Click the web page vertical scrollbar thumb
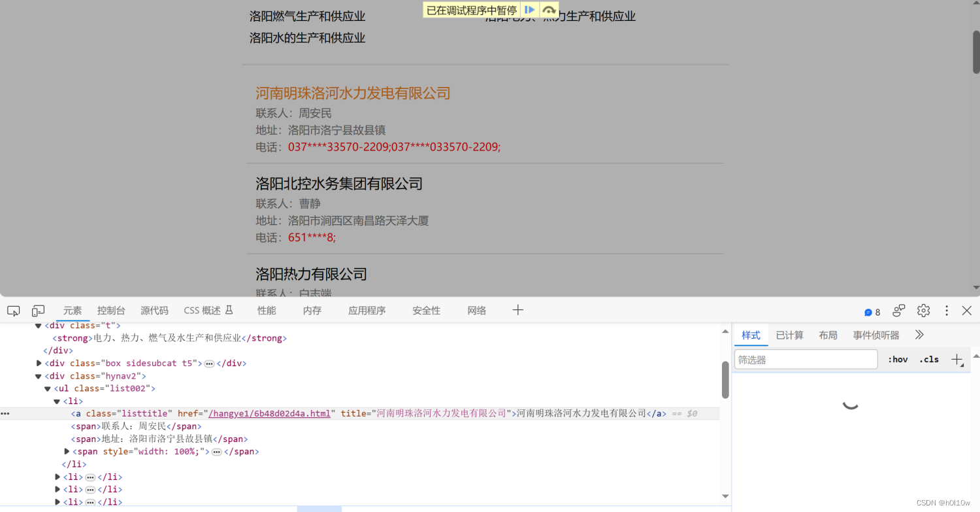 pyautogui.click(x=976, y=51)
